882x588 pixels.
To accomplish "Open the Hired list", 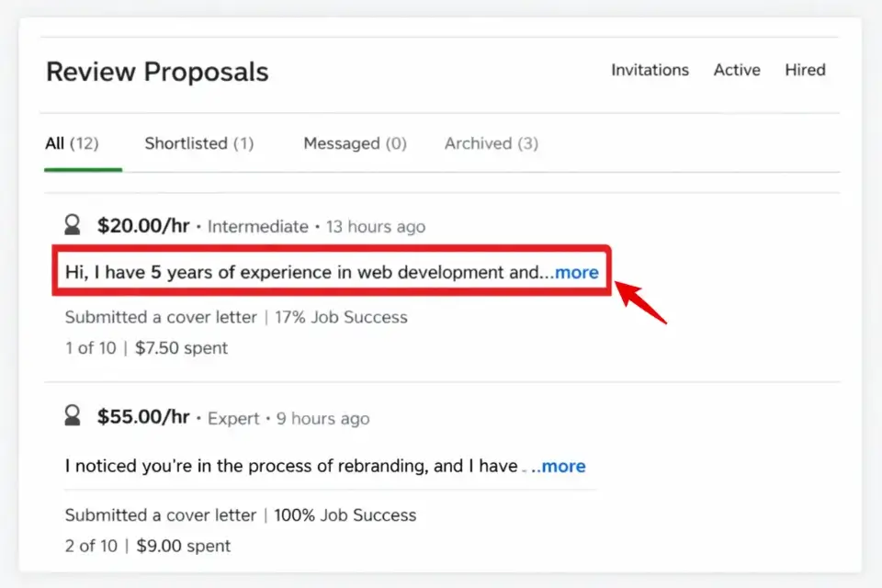I will tap(805, 70).
